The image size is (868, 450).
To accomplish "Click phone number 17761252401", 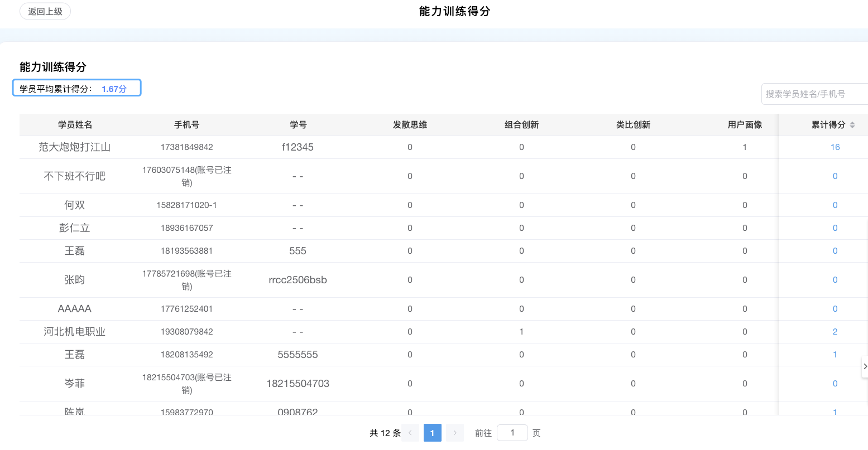I will pos(187,309).
